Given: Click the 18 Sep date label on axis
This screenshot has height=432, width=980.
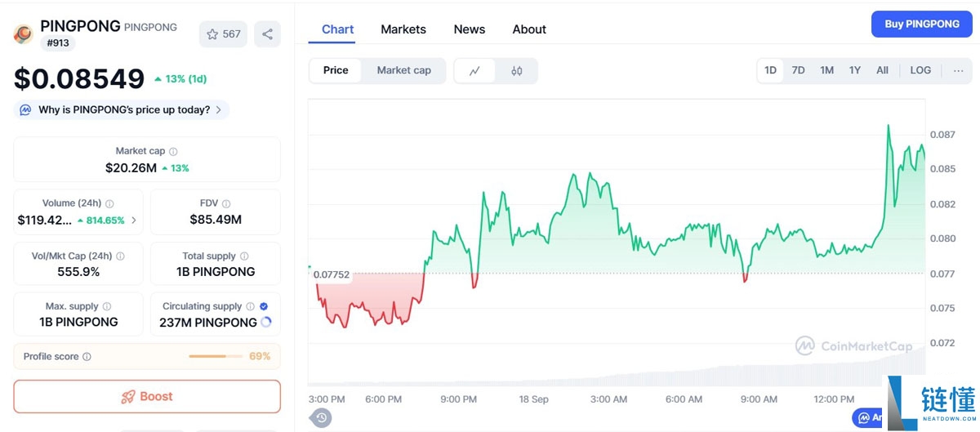Looking at the screenshot, I should coord(534,399).
